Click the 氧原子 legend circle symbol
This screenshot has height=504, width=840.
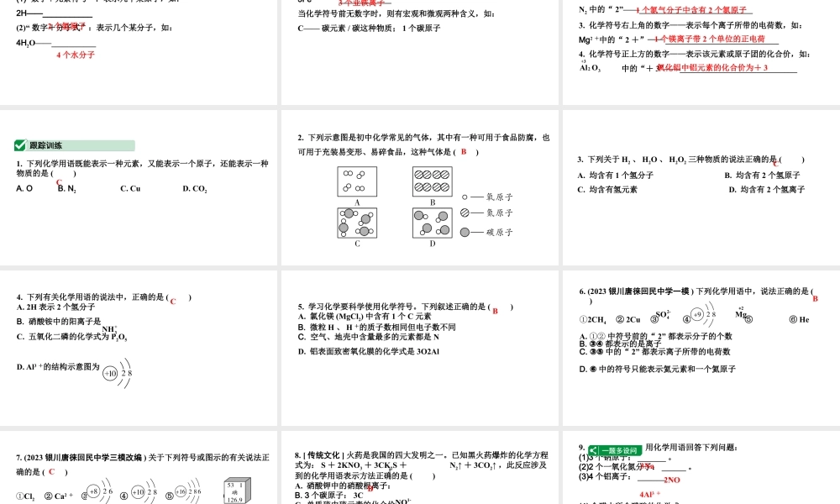pos(465,196)
